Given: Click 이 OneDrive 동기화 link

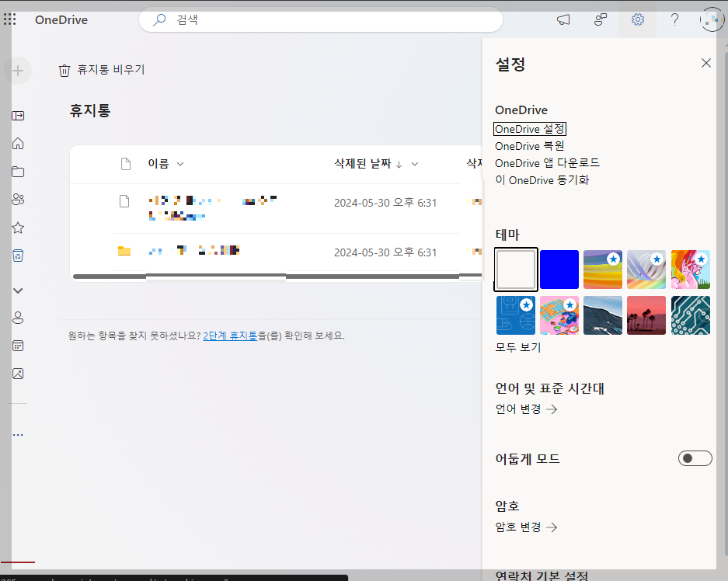Looking at the screenshot, I should pos(542,180).
